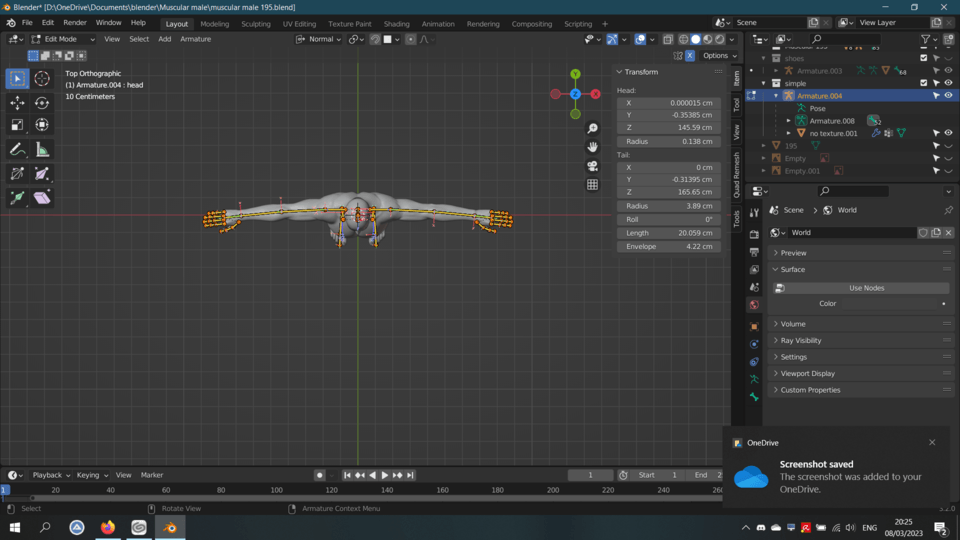This screenshot has width=960, height=540.
Task: Choose the Rotate tool
Action: (42, 102)
